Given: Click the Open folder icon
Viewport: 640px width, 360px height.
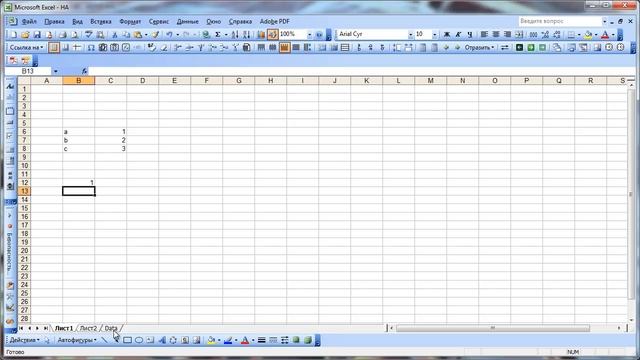Looking at the screenshot, I should coord(25,35).
